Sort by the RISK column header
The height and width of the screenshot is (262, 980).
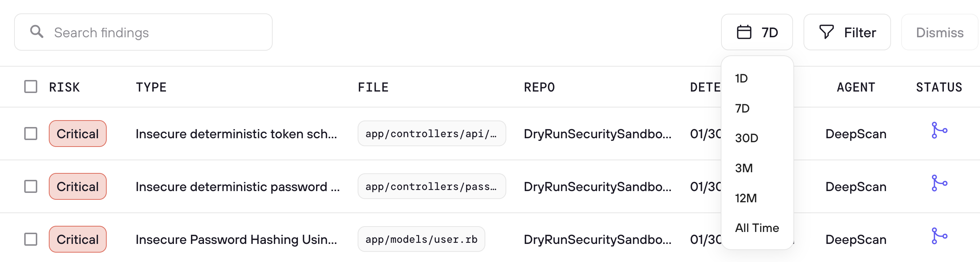click(64, 87)
